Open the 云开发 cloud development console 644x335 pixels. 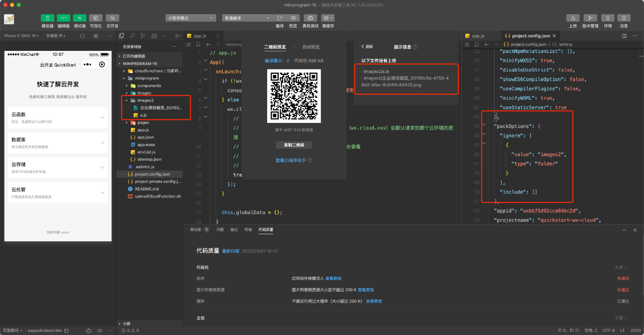tap(112, 18)
